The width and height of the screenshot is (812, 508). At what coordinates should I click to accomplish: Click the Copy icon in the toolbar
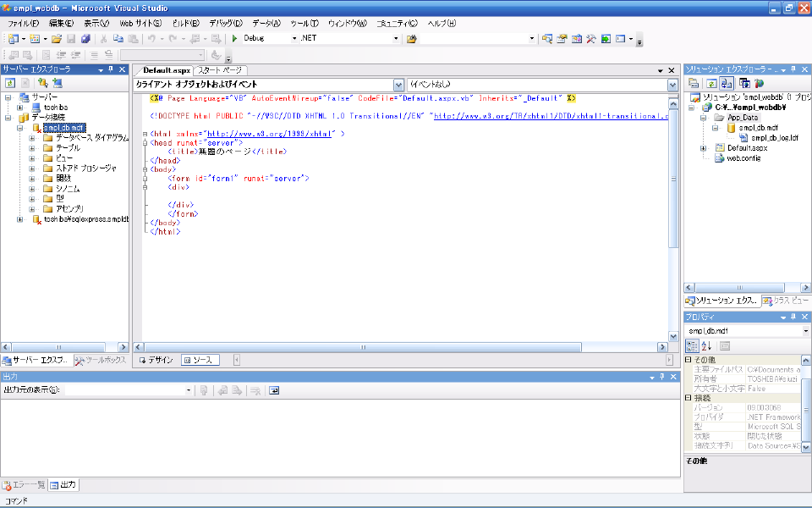point(118,38)
